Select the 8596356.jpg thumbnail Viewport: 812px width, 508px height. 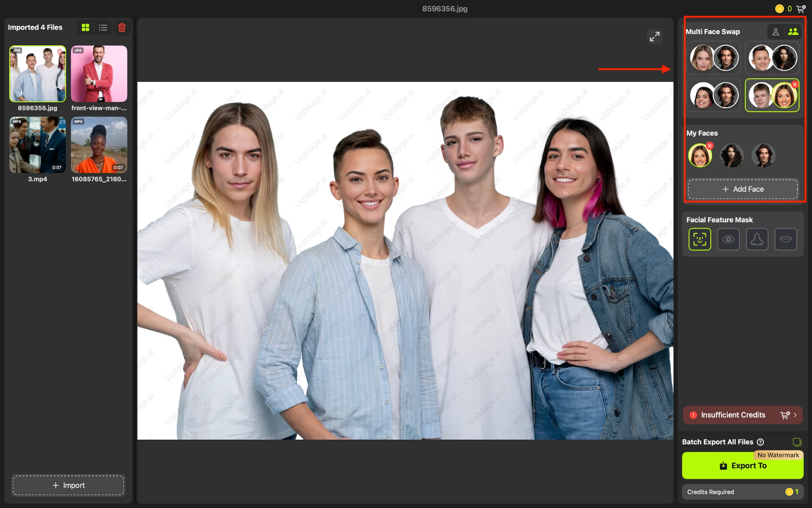coord(38,74)
